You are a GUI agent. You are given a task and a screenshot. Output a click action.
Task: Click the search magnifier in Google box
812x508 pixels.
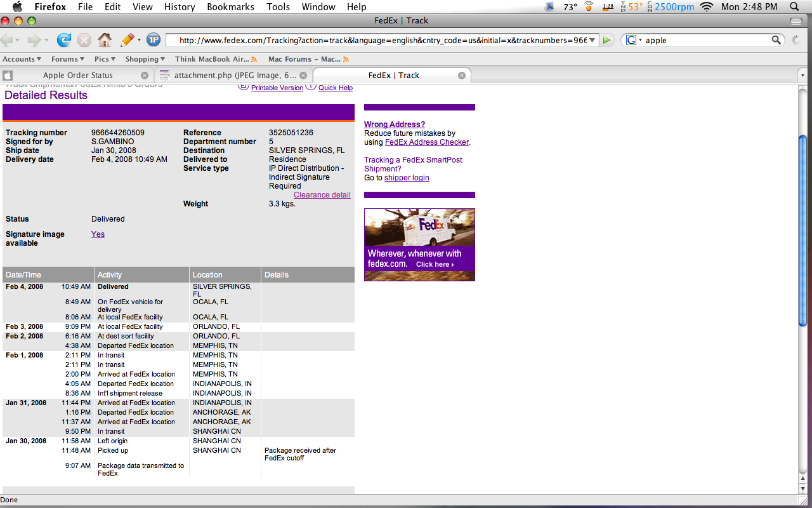click(776, 40)
